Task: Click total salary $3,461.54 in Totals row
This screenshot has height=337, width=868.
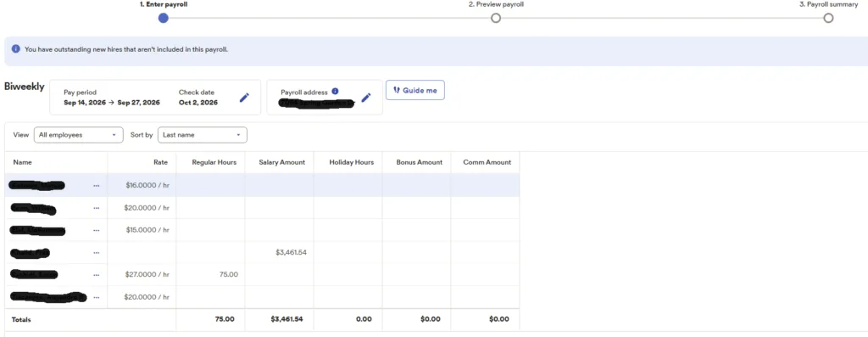Action: [287, 319]
